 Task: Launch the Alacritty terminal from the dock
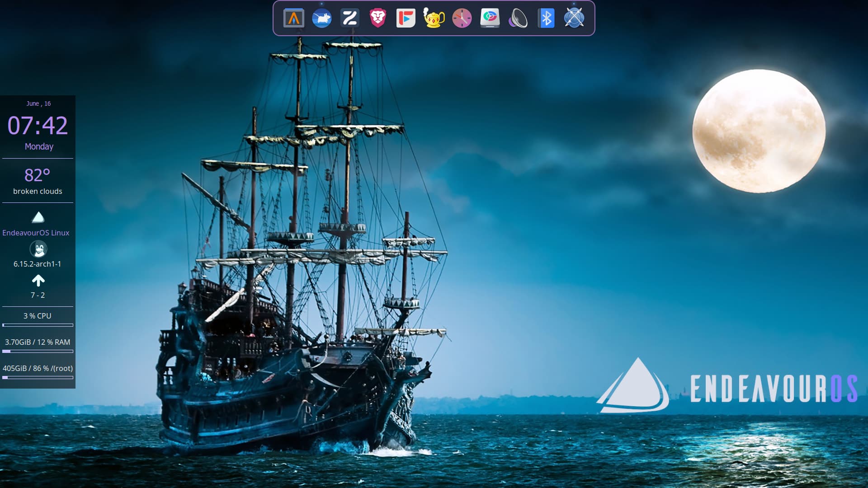(x=293, y=19)
